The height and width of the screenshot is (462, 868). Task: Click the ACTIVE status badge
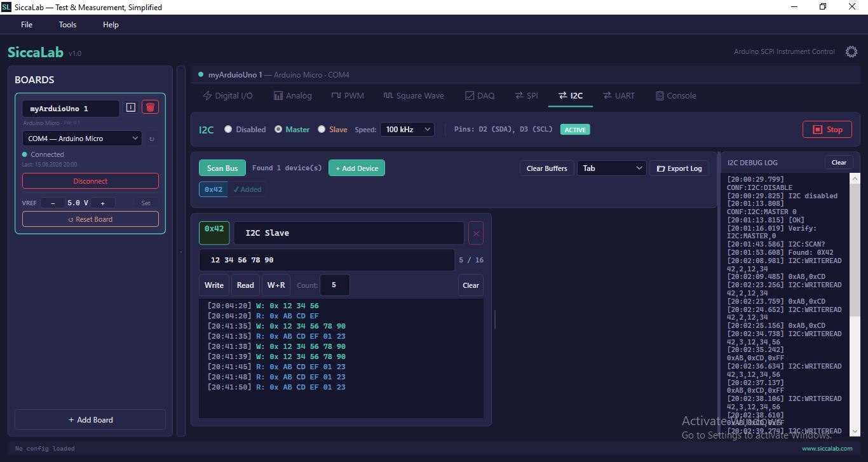click(x=575, y=129)
